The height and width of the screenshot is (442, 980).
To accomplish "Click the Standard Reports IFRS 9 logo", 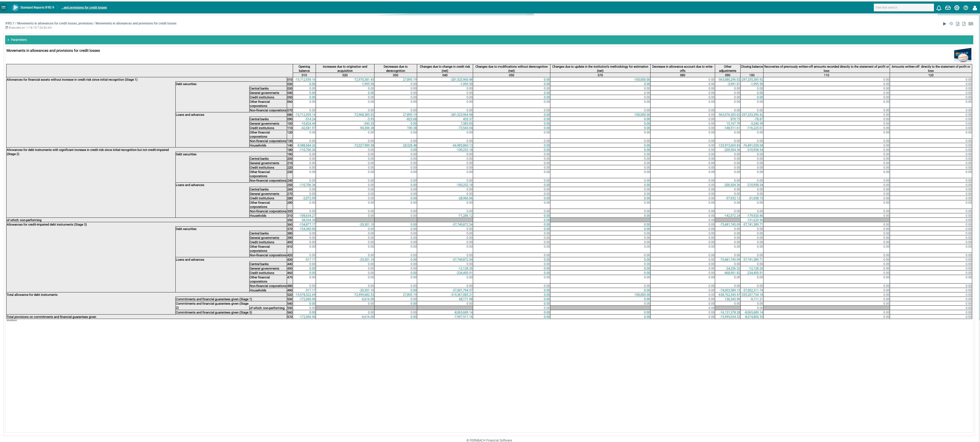I will pos(15,7).
